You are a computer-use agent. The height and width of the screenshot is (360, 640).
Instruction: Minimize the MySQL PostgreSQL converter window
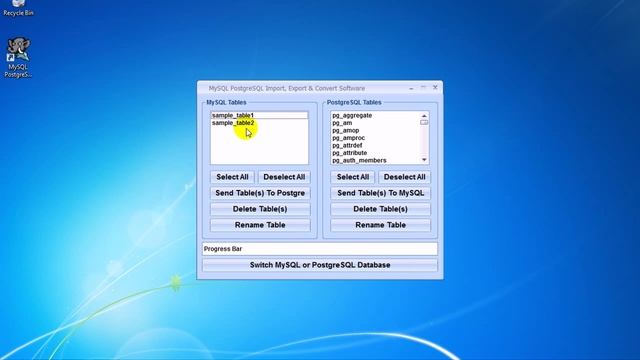(x=411, y=88)
